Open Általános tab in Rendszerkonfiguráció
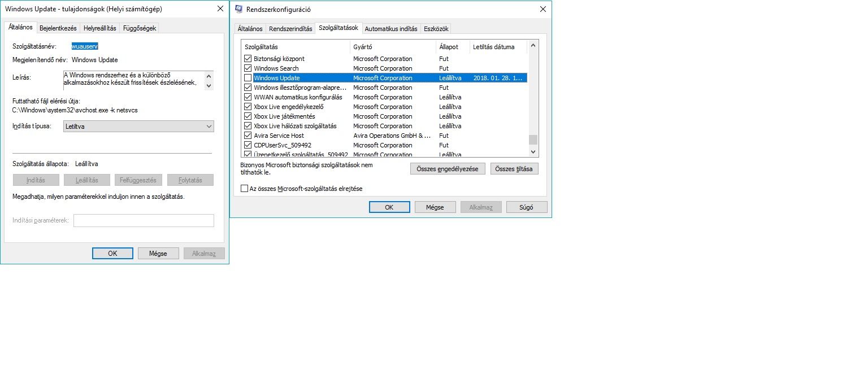 click(250, 29)
